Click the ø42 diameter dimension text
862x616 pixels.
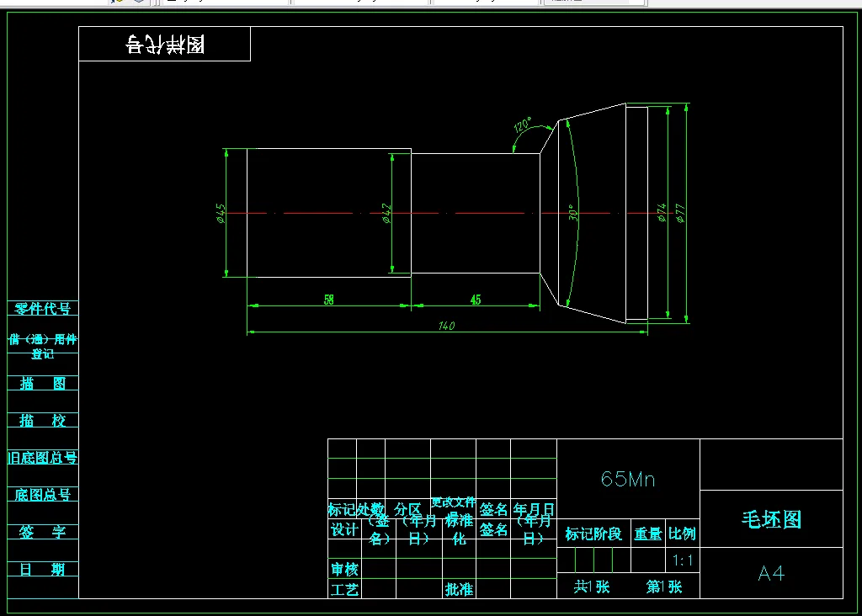[x=386, y=213]
